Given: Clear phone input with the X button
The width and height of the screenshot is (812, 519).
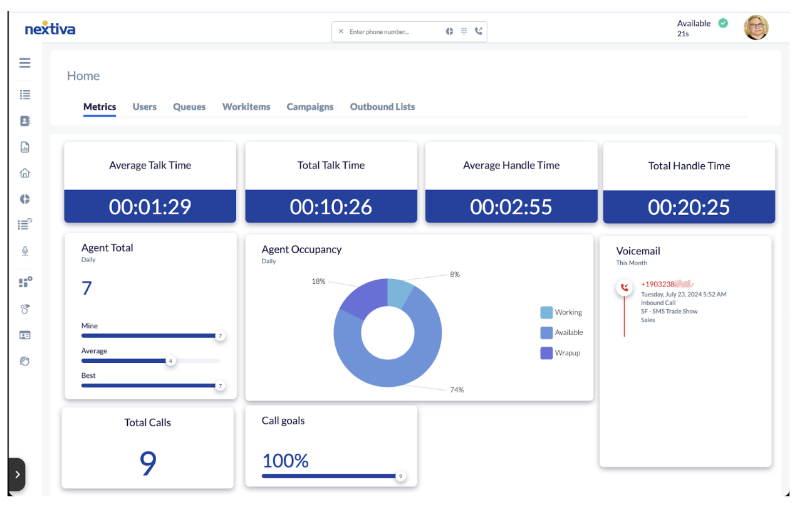Looking at the screenshot, I should (341, 31).
